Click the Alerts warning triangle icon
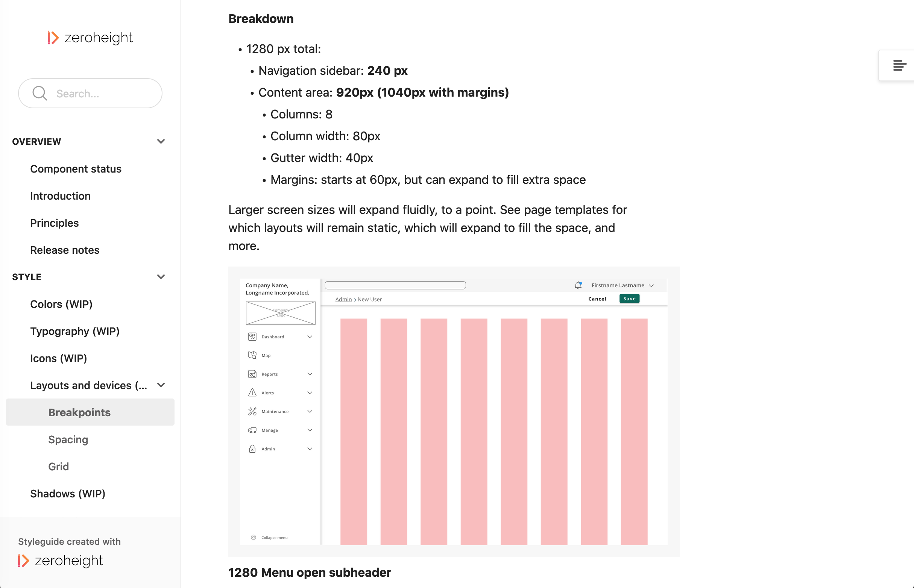This screenshot has width=914, height=588. 252,393
